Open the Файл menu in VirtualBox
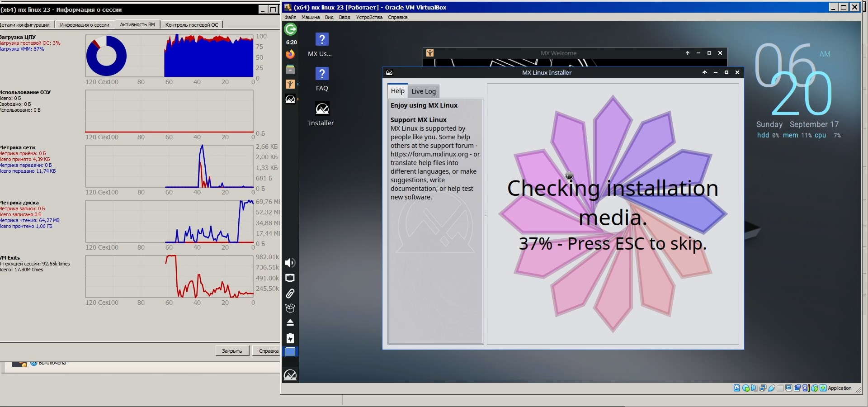The width and height of the screenshot is (868, 407). point(290,17)
